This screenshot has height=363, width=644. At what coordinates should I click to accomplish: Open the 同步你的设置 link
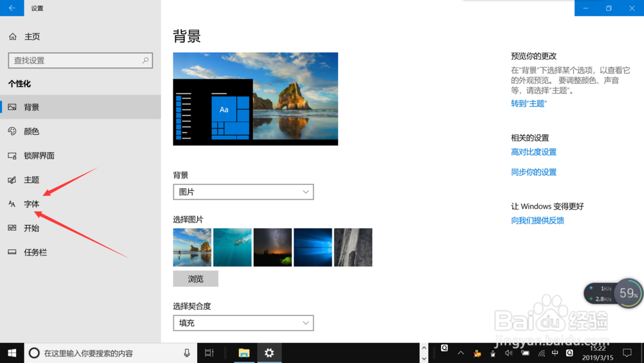tap(533, 172)
